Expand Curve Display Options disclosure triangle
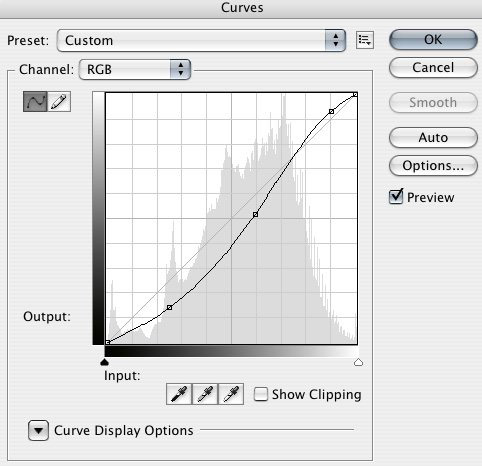Image resolution: width=482 pixels, height=466 pixels. point(38,430)
